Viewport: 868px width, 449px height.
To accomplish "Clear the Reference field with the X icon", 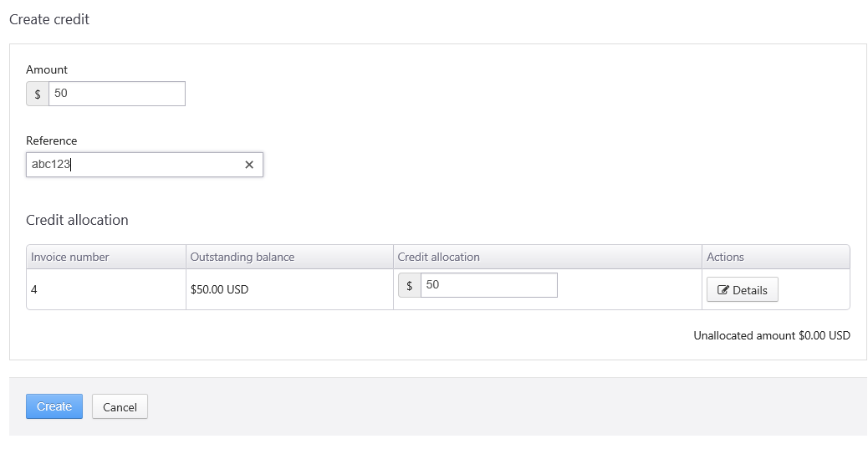I will point(249,165).
